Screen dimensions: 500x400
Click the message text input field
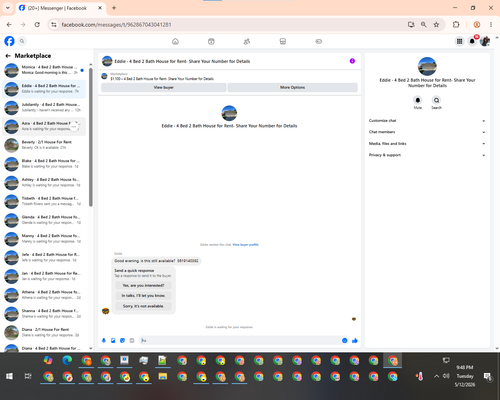(x=240, y=340)
